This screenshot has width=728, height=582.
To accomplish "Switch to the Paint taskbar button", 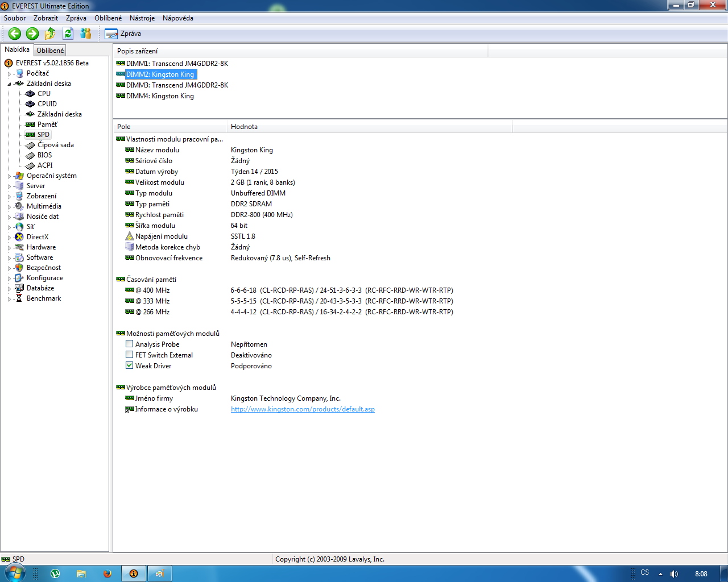I will (160, 573).
